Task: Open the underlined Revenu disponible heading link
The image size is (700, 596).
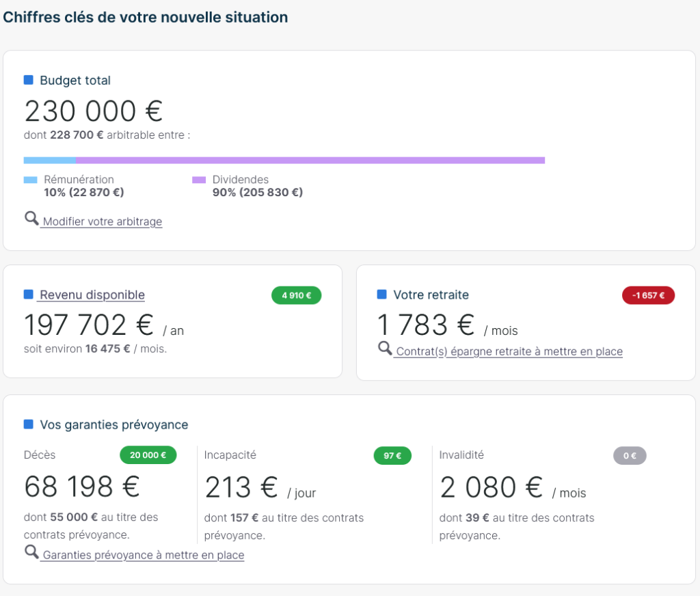Action: point(92,295)
